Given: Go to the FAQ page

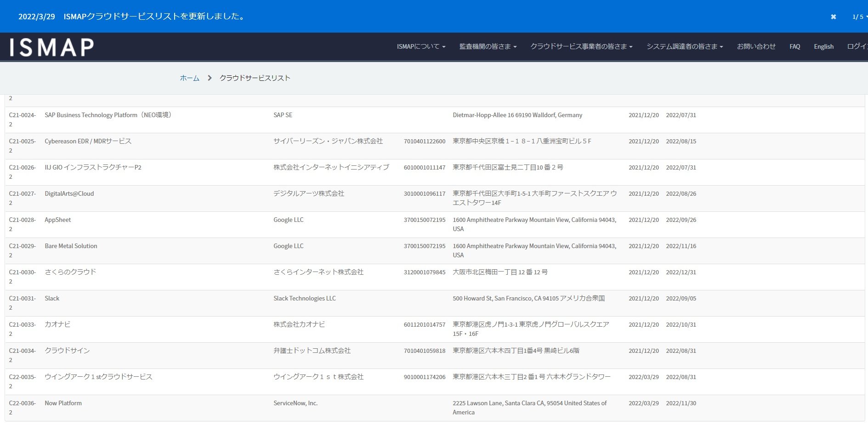Looking at the screenshot, I should click(794, 46).
